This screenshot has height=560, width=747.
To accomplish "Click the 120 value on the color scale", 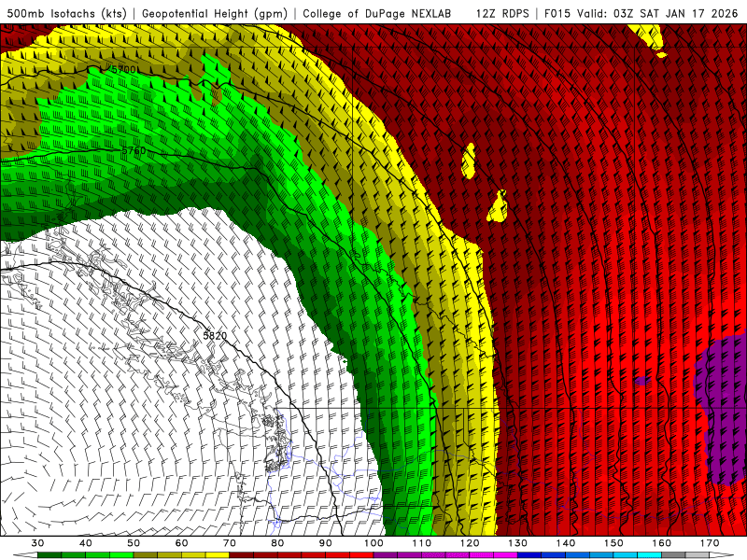I will (470, 543).
